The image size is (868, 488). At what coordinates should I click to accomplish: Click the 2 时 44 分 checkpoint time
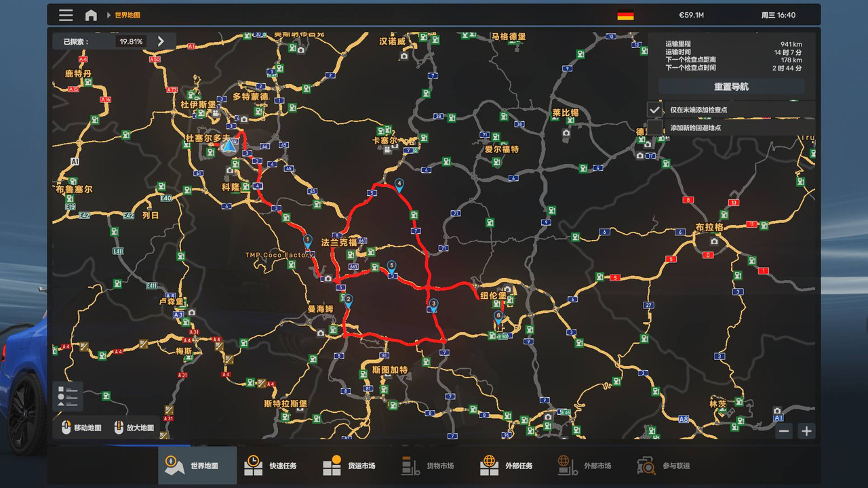[787, 68]
